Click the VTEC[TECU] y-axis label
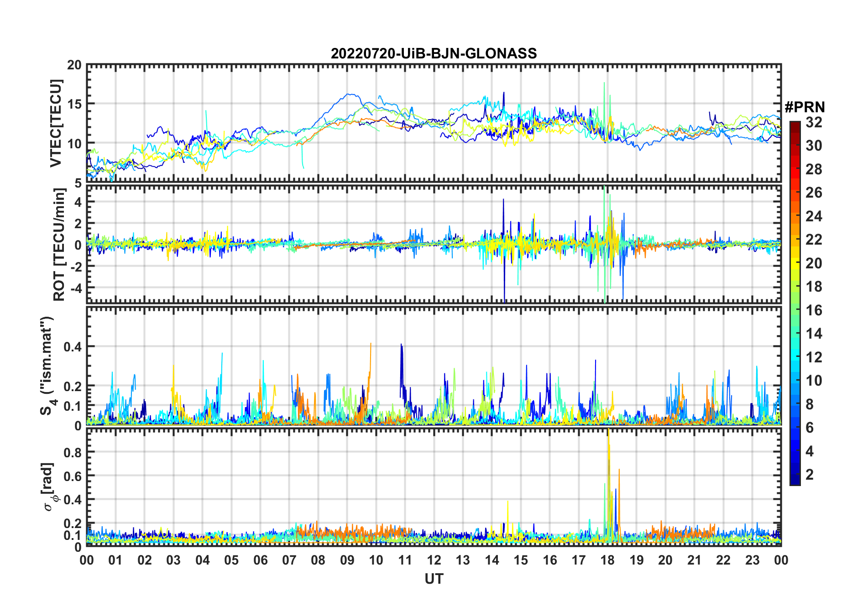The height and width of the screenshot is (607, 868). coord(56,123)
